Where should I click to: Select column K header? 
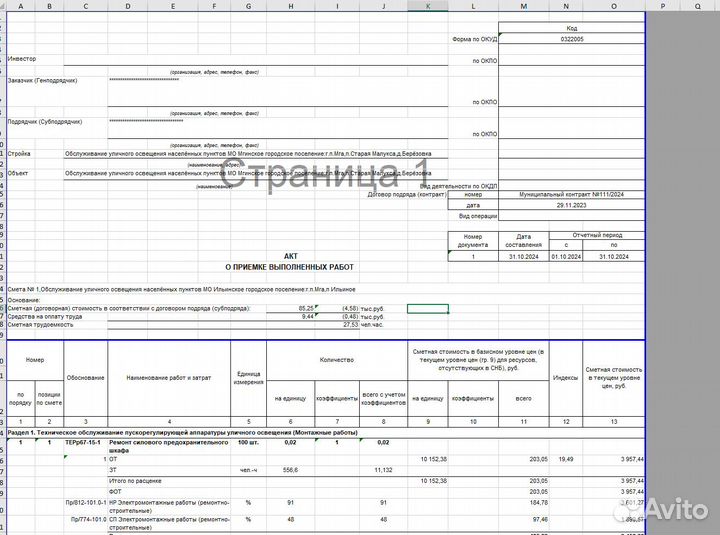pyautogui.click(x=428, y=6)
